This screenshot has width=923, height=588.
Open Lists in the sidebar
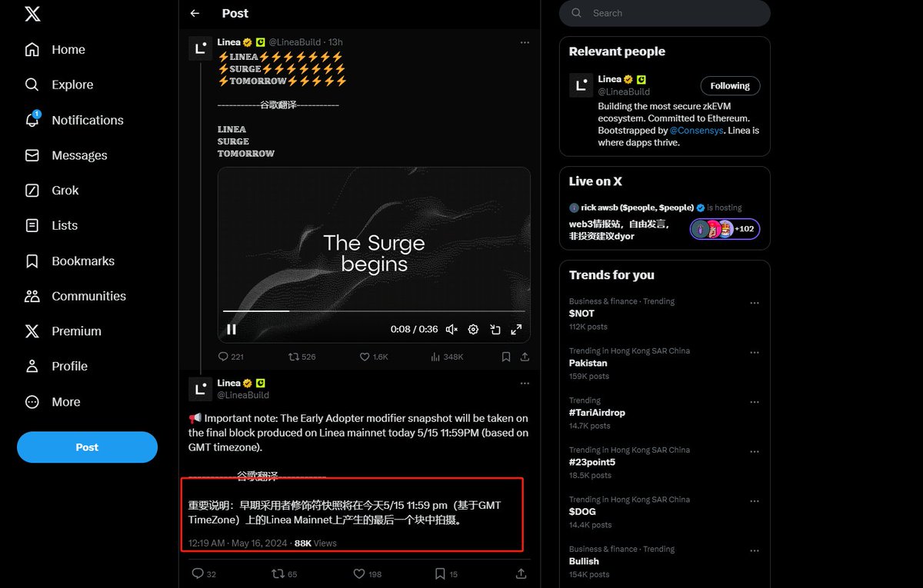click(52, 225)
